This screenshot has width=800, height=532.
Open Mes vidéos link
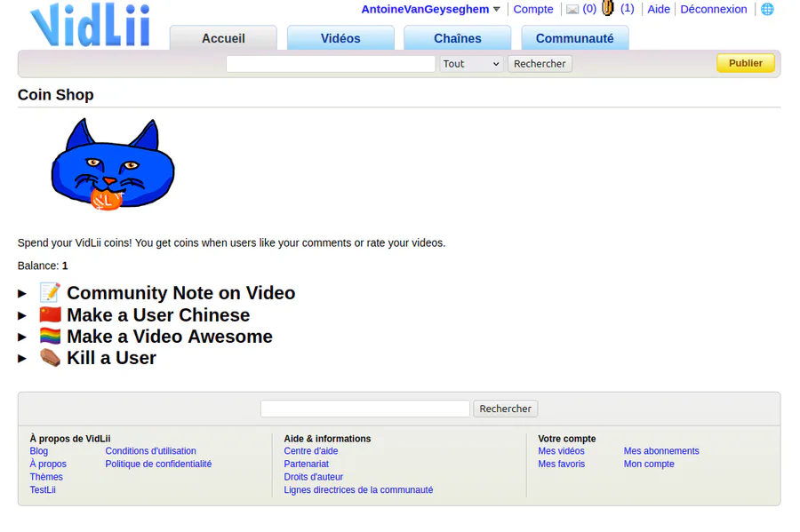click(x=561, y=451)
